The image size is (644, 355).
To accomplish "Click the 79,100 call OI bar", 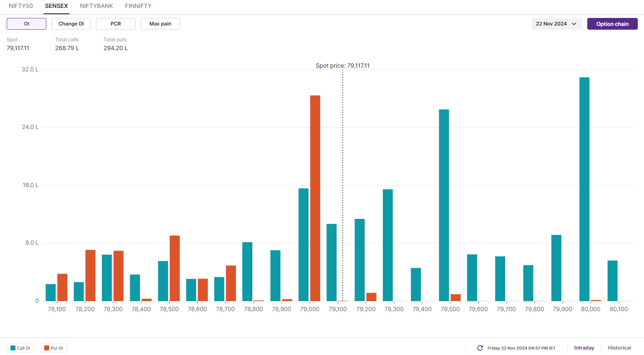I will (332, 263).
